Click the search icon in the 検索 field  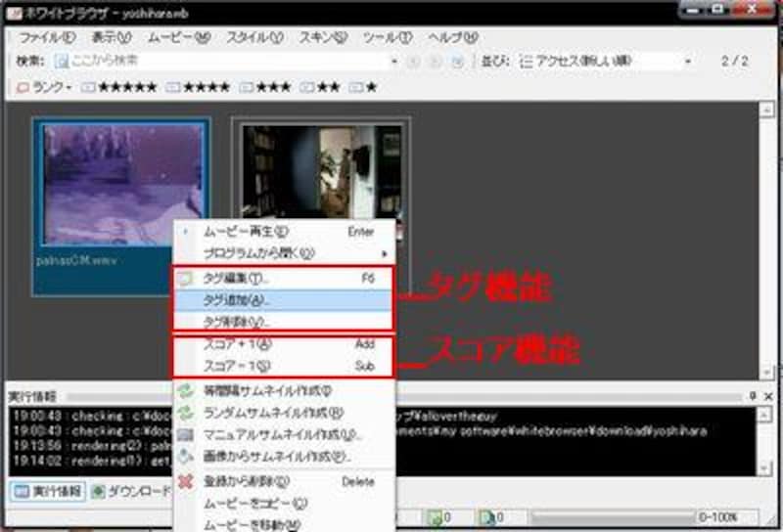tap(62, 61)
